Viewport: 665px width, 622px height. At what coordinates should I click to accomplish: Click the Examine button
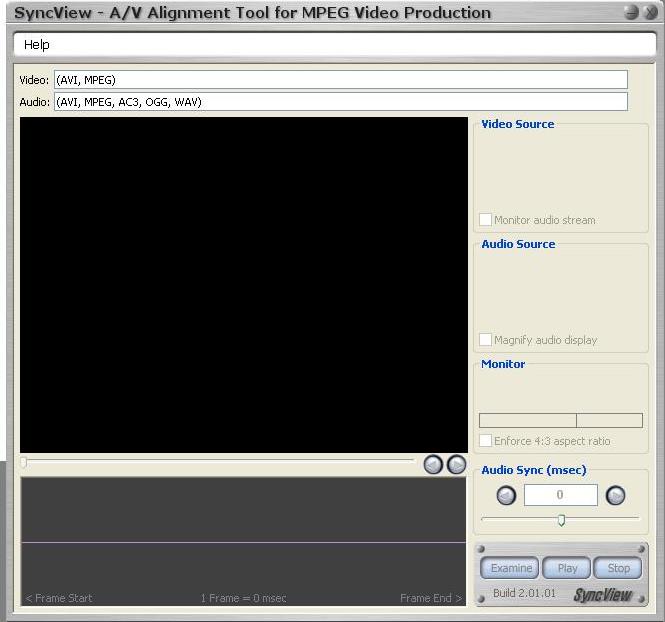[x=509, y=568]
